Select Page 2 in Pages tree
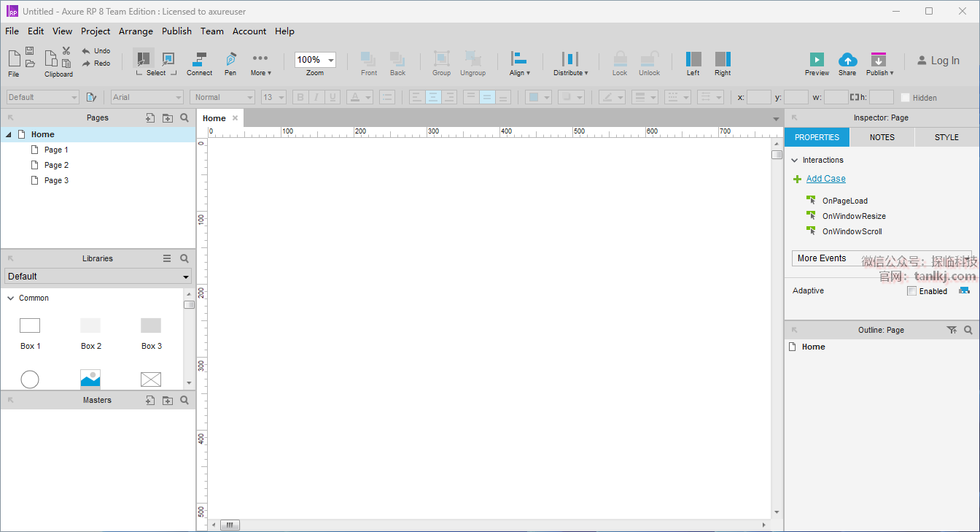Screen dimensions: 980x532 coord(56,165)
